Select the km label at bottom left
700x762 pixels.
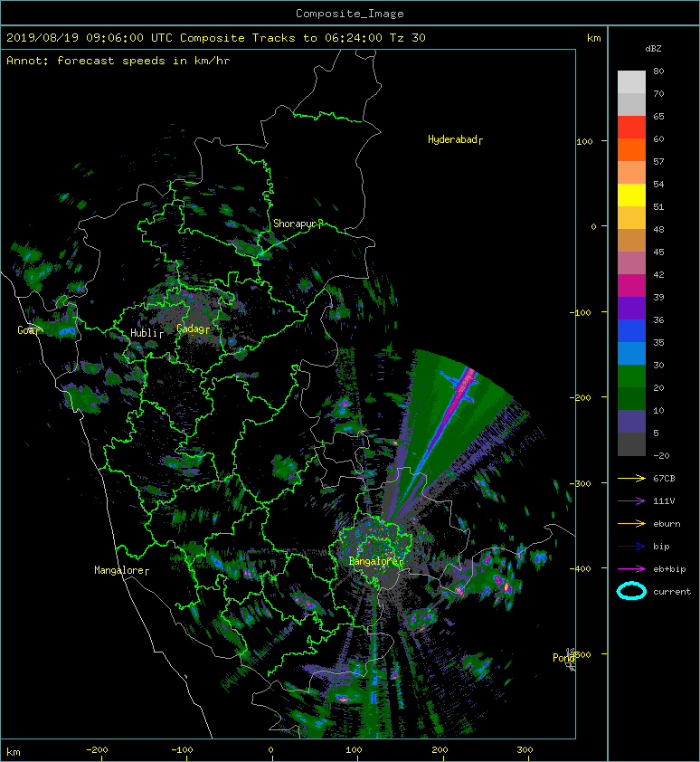(x=14, y=752)
